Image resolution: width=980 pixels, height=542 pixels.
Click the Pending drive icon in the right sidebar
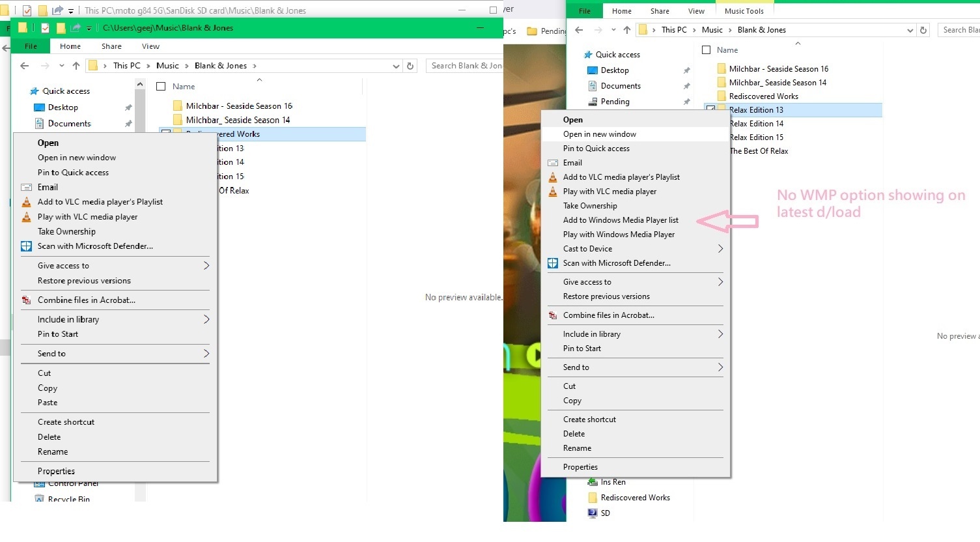point(593,102)
